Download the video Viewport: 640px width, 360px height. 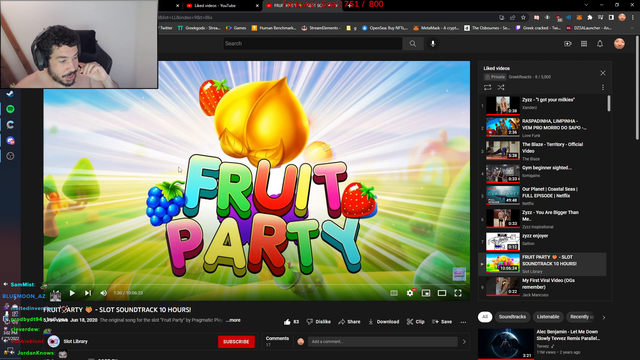point(384,322)
